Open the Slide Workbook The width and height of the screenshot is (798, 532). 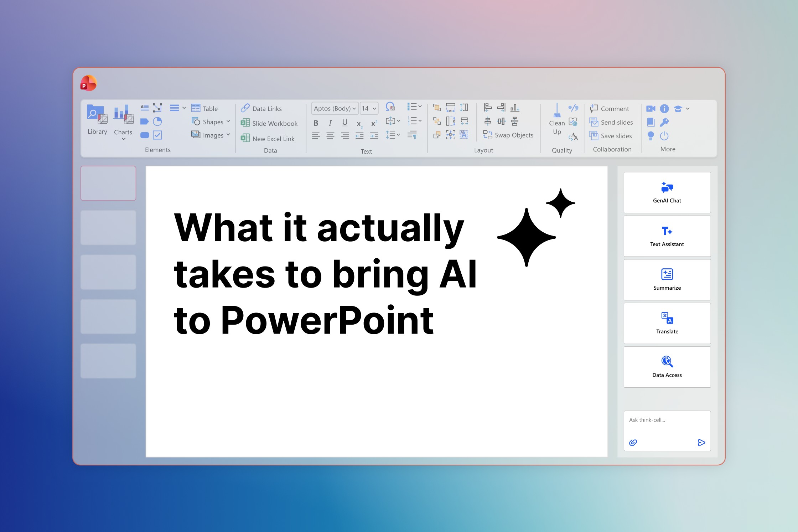coord(269,123)
